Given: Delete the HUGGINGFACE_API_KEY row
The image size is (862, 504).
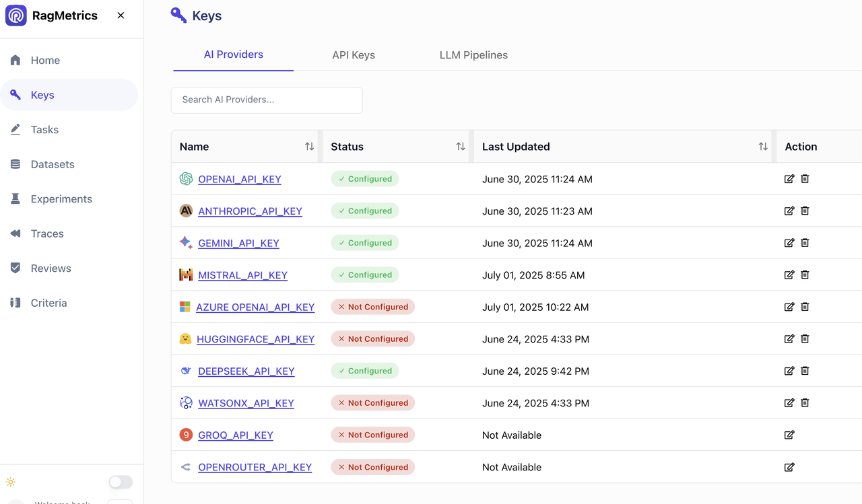Looking at the screenshot, I should coord(805,338).
